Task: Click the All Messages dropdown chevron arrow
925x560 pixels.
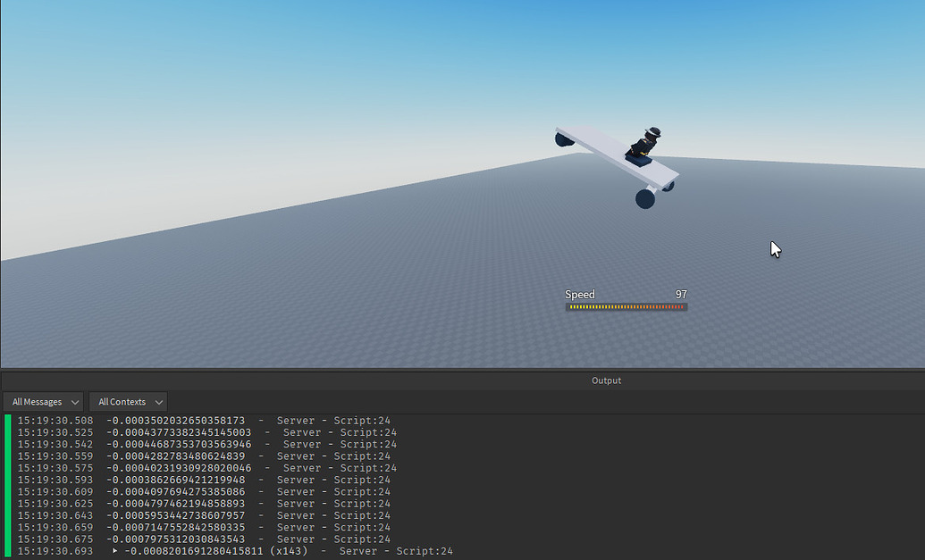Action: click(75, 402)
